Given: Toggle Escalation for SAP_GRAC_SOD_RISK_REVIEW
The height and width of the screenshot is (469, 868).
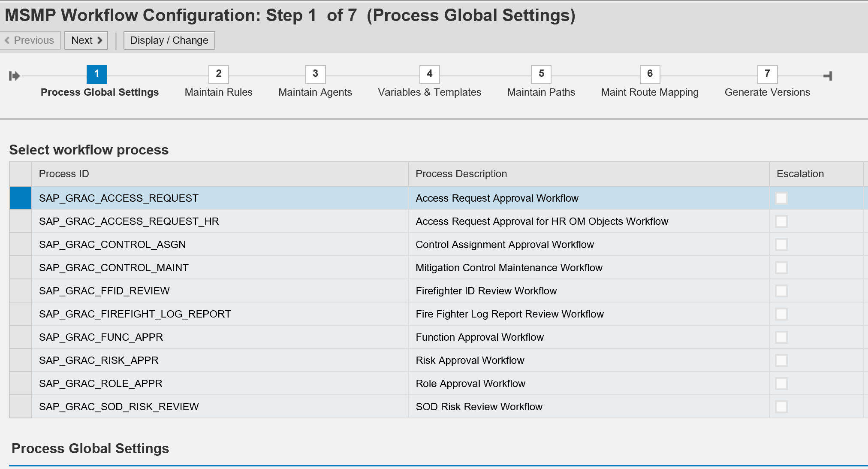Looking at the screenshot, I should coord(781,406).
